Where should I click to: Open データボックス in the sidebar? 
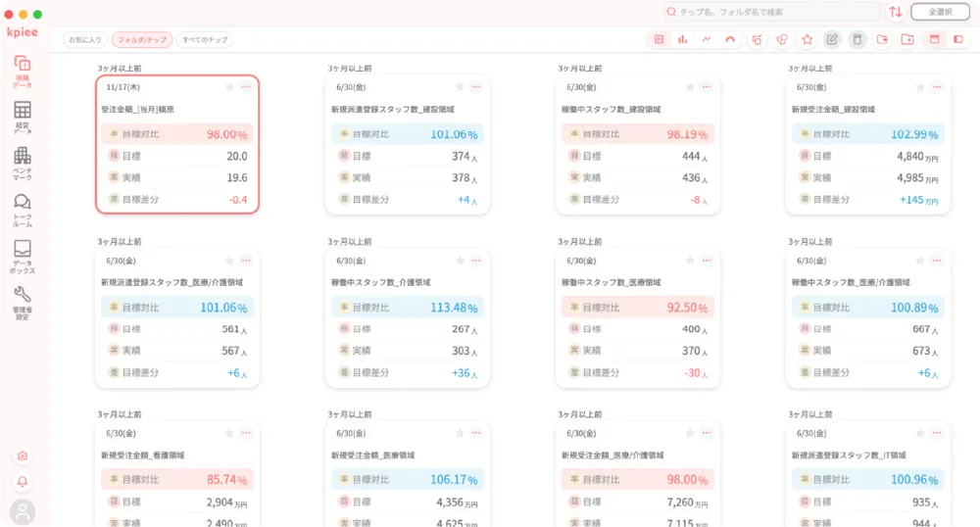[x=23, y=256]
